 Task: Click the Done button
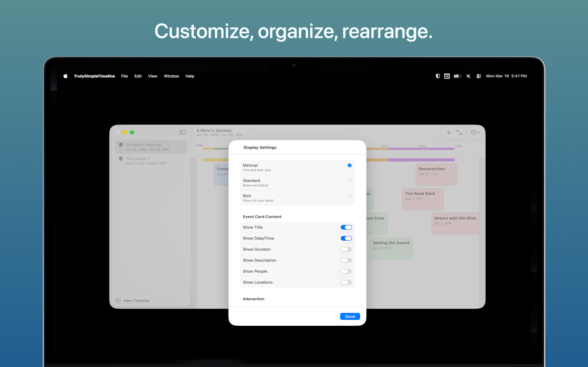[350, 316]
